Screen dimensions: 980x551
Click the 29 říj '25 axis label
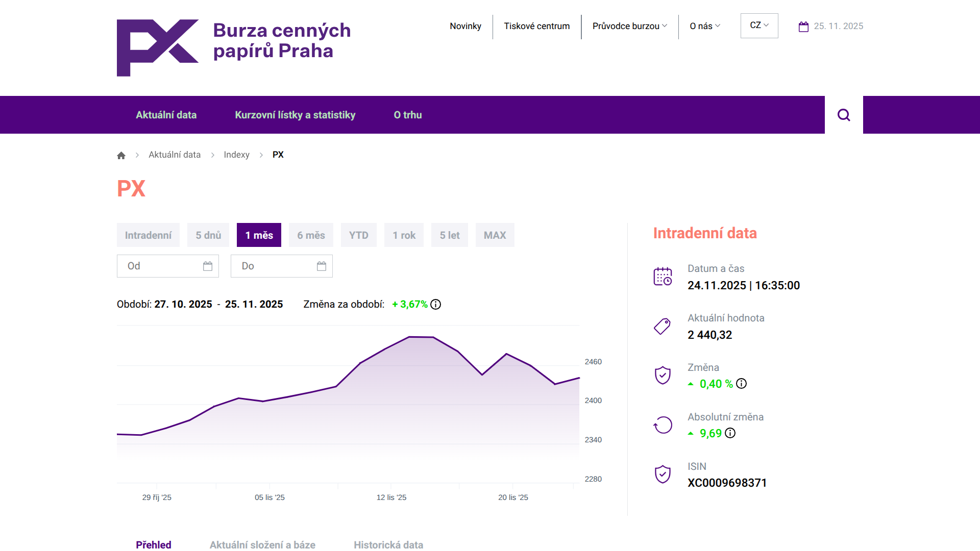point(157,497)
